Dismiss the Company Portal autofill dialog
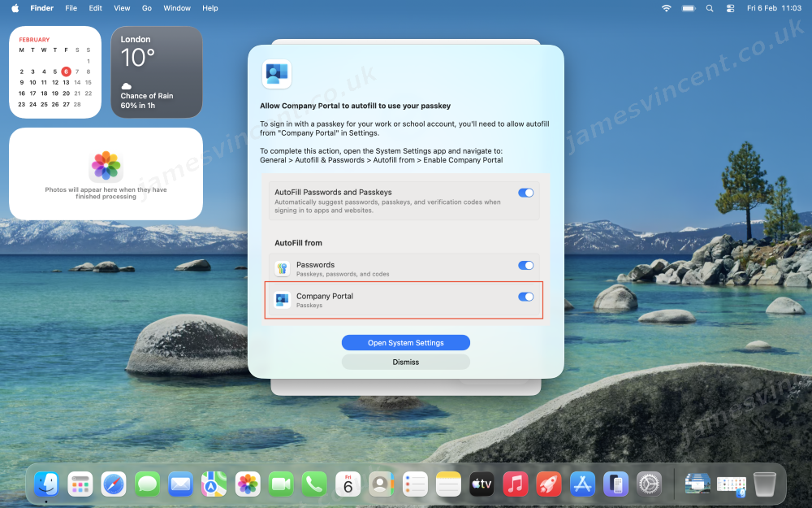The height and width of the screenshot is (508, 812). coord(405,362)
